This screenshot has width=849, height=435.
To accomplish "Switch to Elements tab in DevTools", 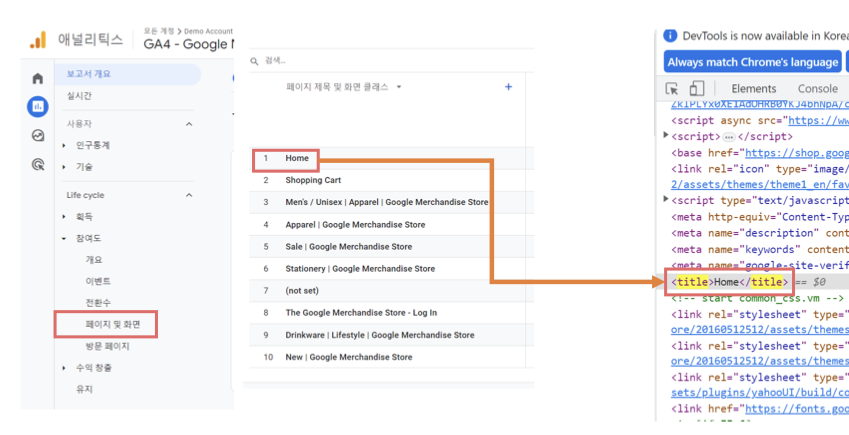I will coord(753,89).
